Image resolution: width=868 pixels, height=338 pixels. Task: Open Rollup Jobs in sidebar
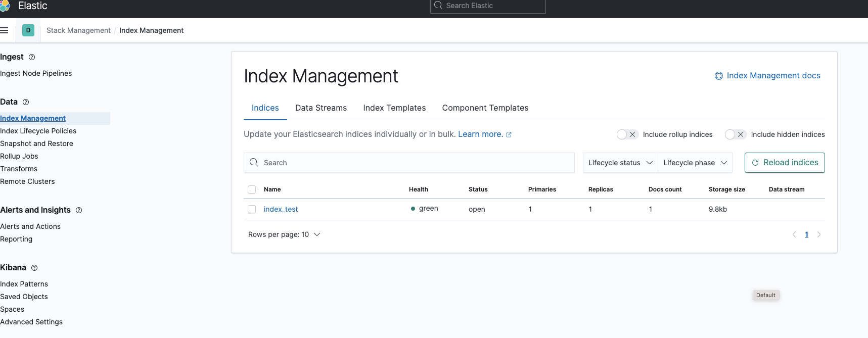pyautogui.click(x=19, y=156)
